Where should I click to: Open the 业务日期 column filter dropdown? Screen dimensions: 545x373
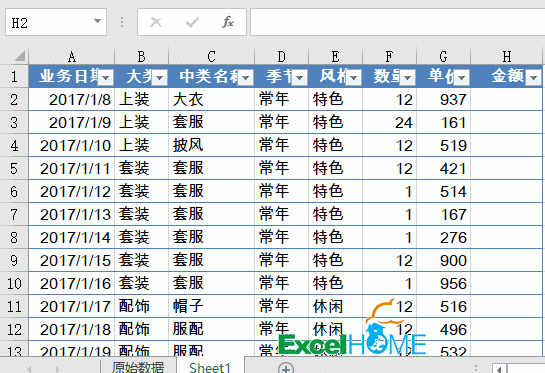pos(105,78)
